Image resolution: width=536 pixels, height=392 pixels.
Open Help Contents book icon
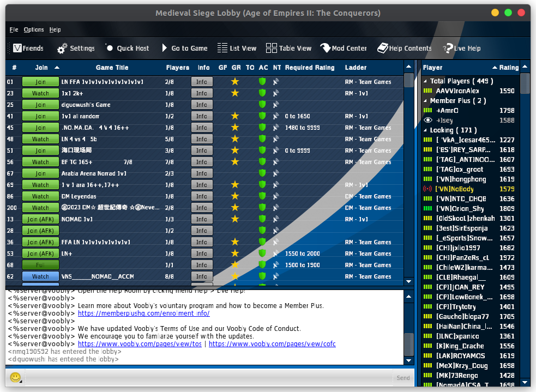pos(382,48)
